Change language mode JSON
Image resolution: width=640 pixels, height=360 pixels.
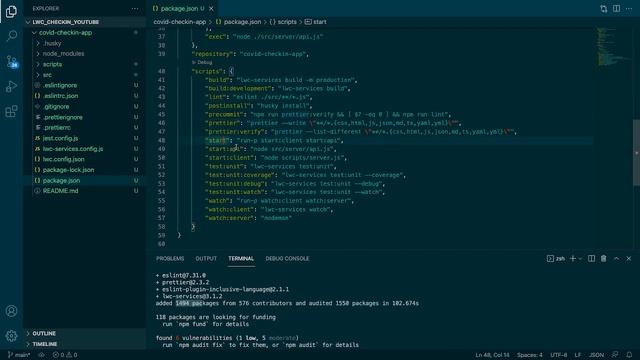pos(596,355)
